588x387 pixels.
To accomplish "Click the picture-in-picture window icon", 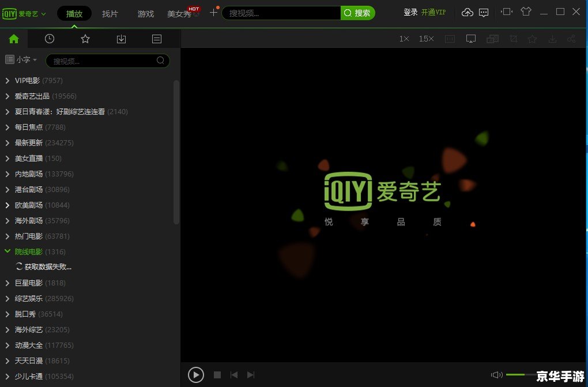I will pyautogui.click(x=492, y=39).
